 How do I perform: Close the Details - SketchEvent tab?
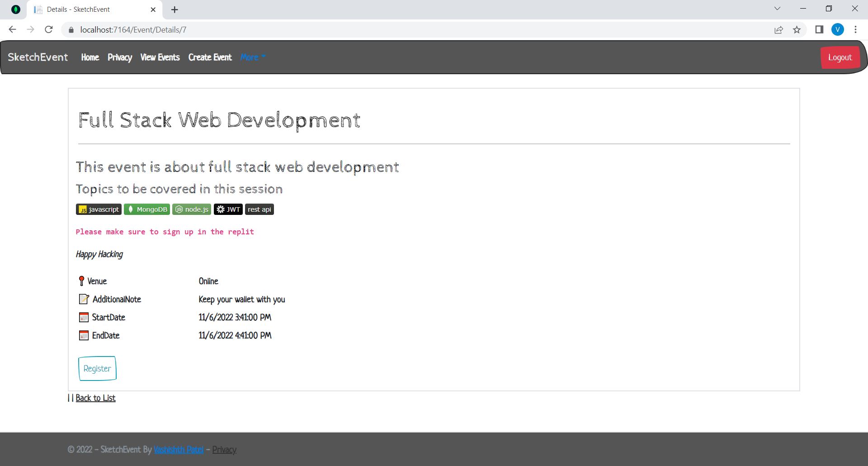(153, 10)
